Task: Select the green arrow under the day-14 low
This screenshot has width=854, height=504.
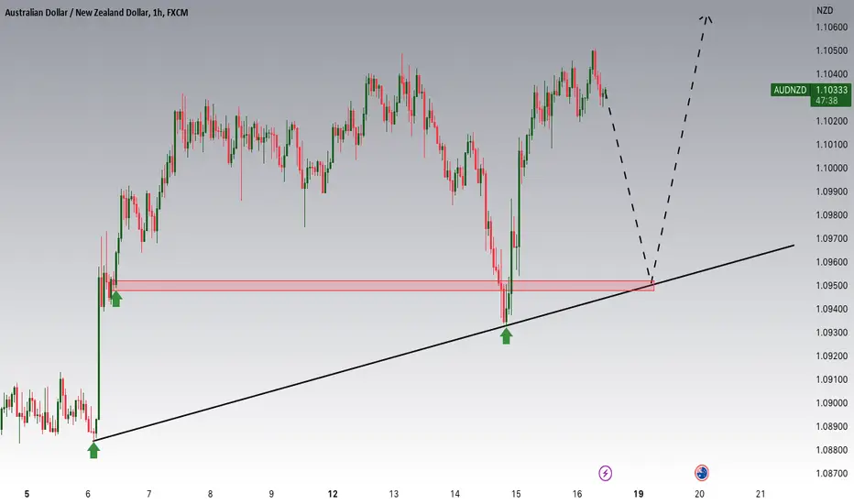Action: (x=506, y=336)
